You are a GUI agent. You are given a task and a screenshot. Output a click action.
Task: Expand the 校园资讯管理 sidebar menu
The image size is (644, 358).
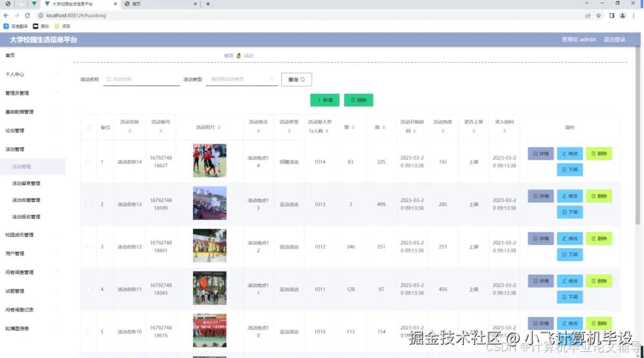click(32, 235)
